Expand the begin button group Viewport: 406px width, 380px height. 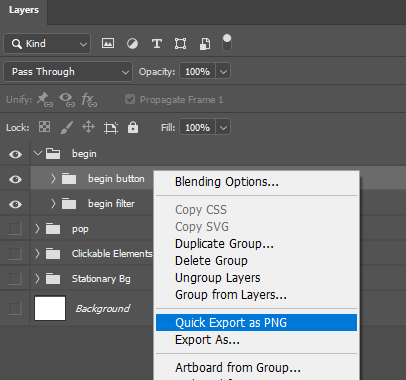click(53, 179)
